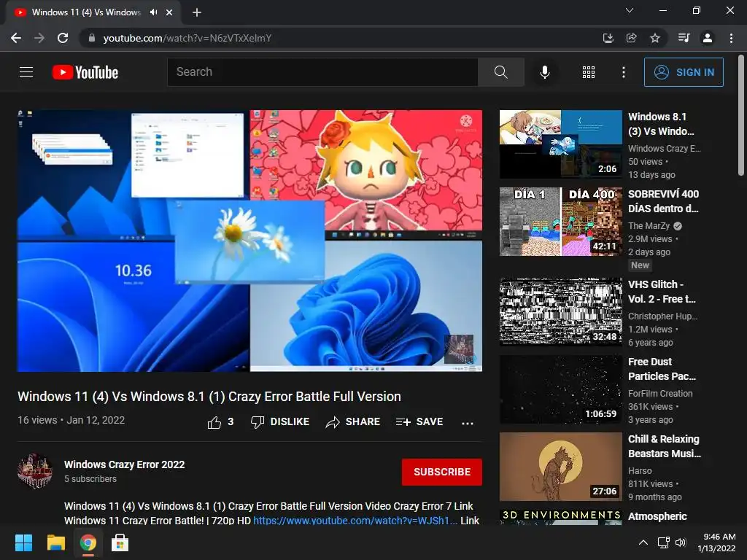The width and height of the screenshot is (747, 560).
Task: Click 'ForFilm Creation' channel name
Action: [x=660, y=393]
